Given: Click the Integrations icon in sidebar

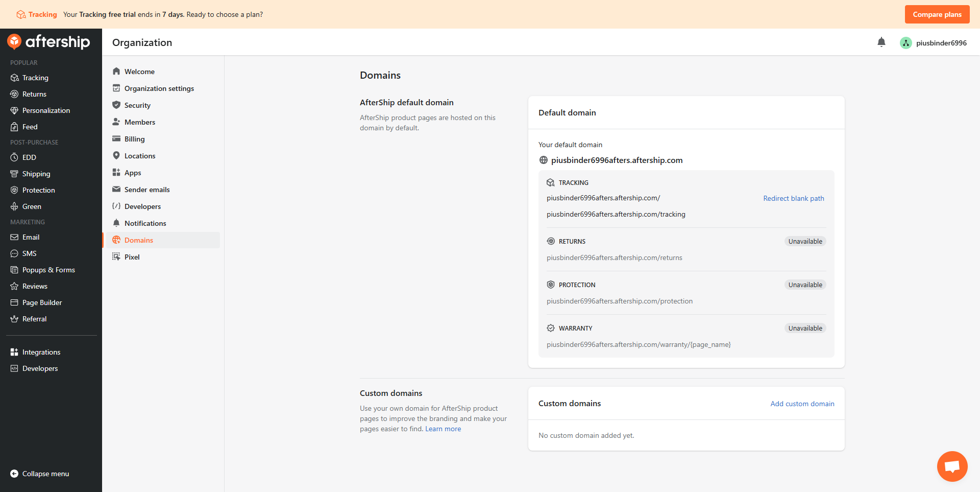Looking at the screenshot, I should coord(14,352).
